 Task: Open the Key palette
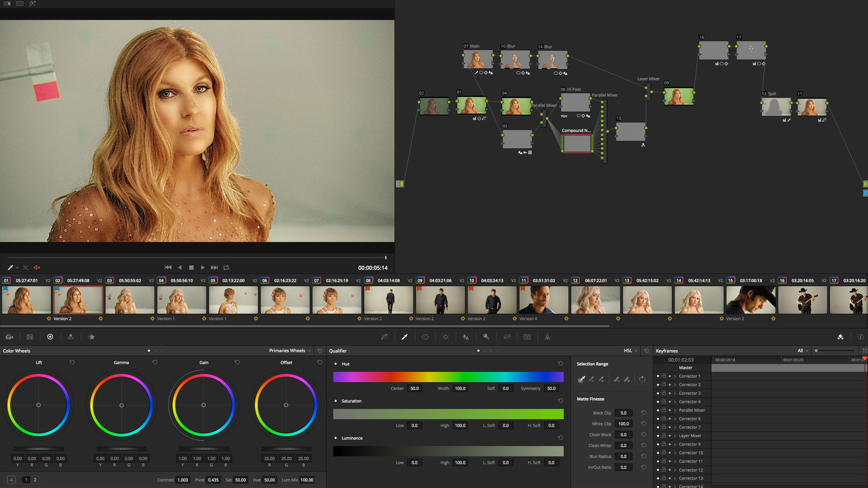(486, 337)
